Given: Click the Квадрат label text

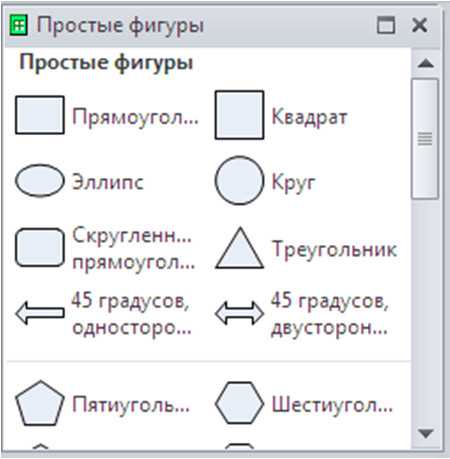Looking at the screenshot, I should (x=309, y=117).
